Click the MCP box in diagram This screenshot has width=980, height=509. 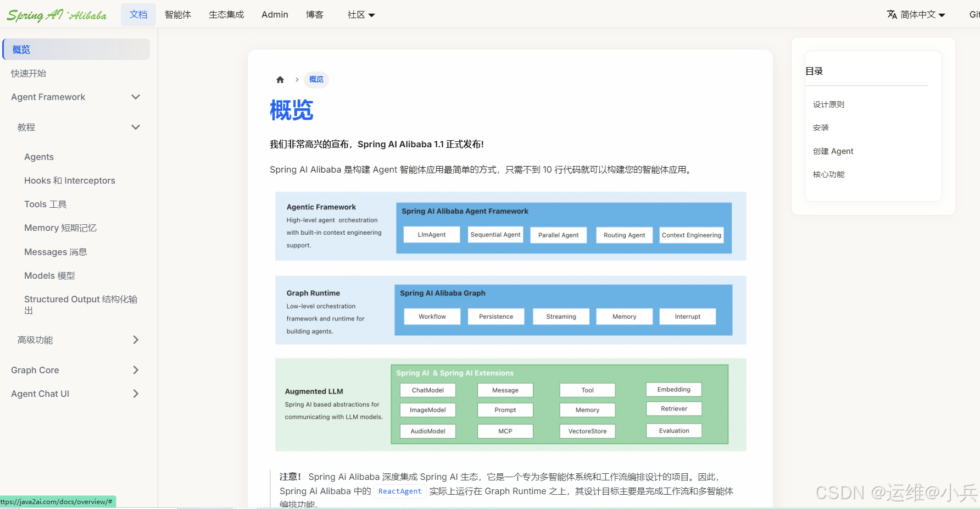point(505,431)
